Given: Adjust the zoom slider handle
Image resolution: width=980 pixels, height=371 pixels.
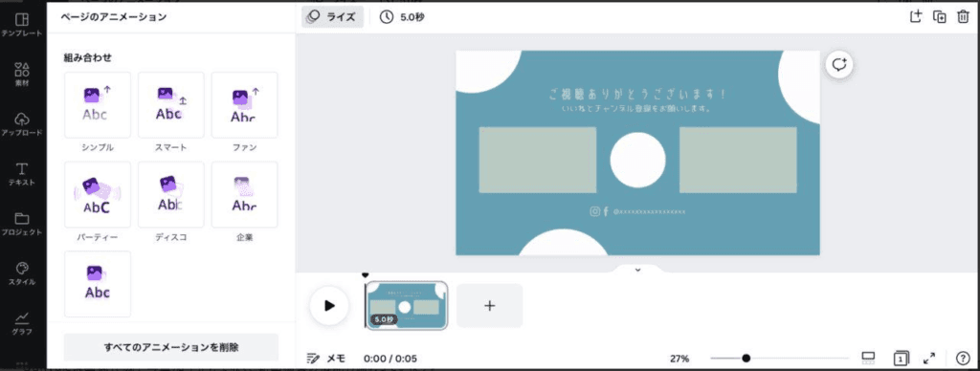Looking at the screenshot, I should point(746,359).
